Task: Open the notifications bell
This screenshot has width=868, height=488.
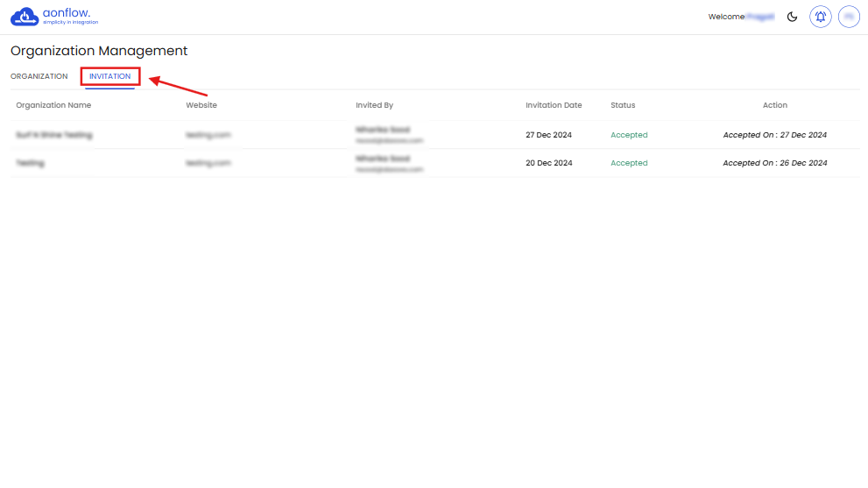Action: pyautogui.click(x=821, y=17)
